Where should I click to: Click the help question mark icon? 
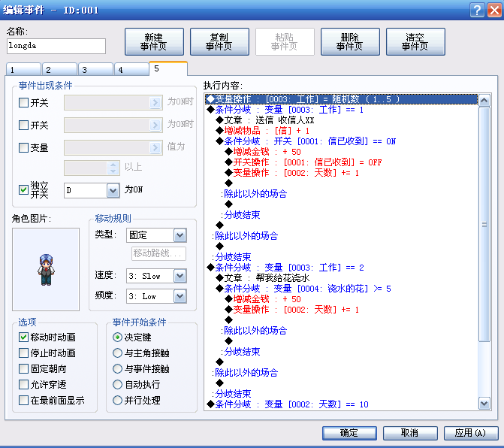(x=477, y=10)
